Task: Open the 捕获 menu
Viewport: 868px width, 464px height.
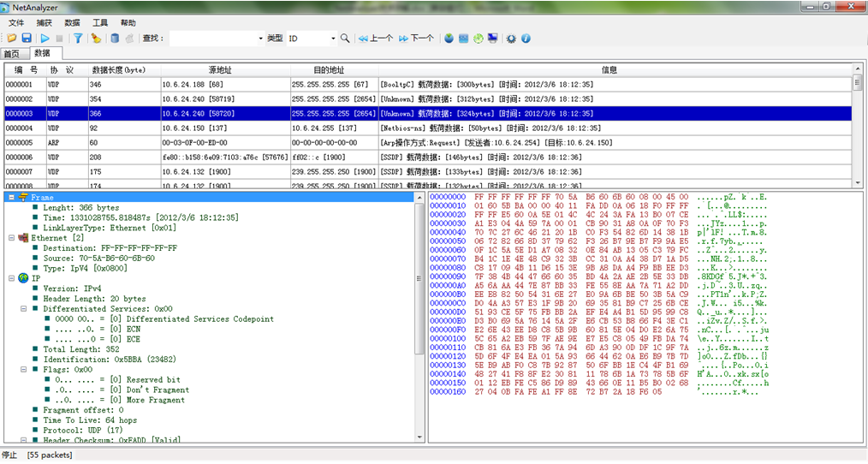Action: pos(45,23)
